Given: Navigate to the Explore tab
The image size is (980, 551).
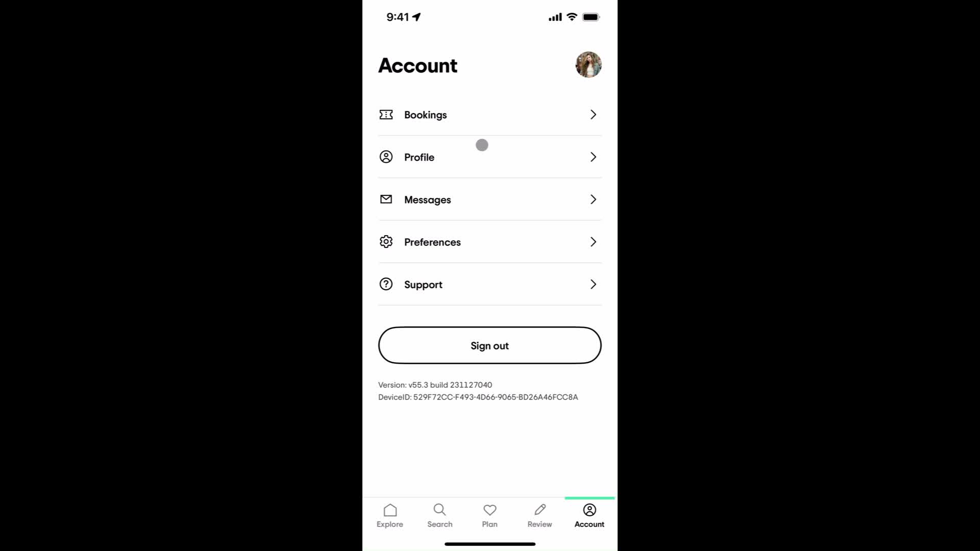Looking at the screenshot, I should click(x=390, y=515).
